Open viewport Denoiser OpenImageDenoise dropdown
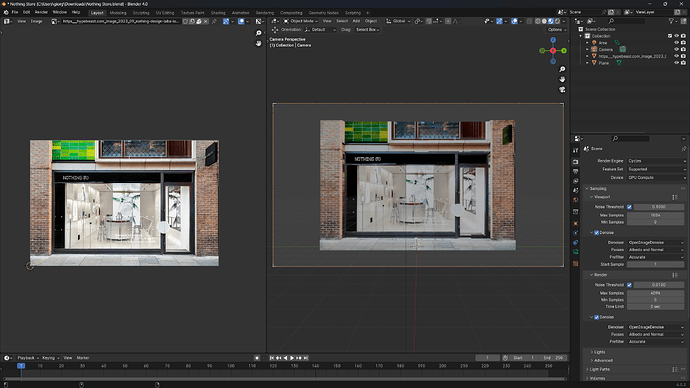Viewport: 690px width, 388px height. [x=656, y=243]
